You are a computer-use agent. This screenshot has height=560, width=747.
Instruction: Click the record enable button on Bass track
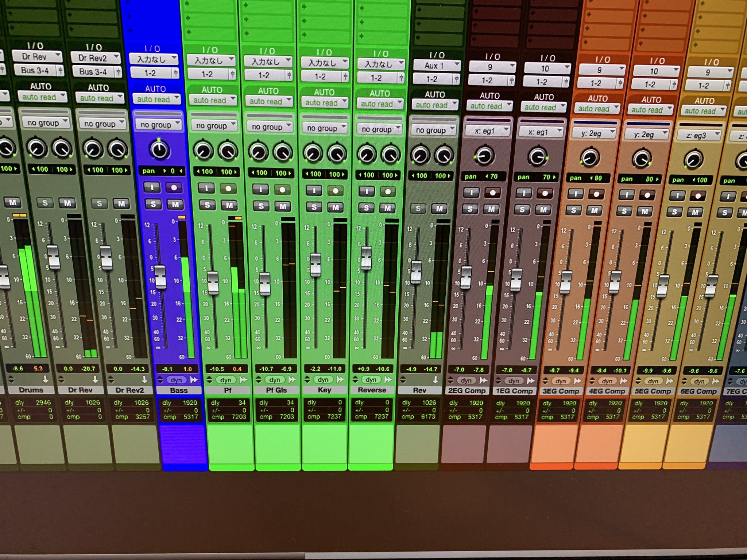pyautogui.click(x=174, y=188)
